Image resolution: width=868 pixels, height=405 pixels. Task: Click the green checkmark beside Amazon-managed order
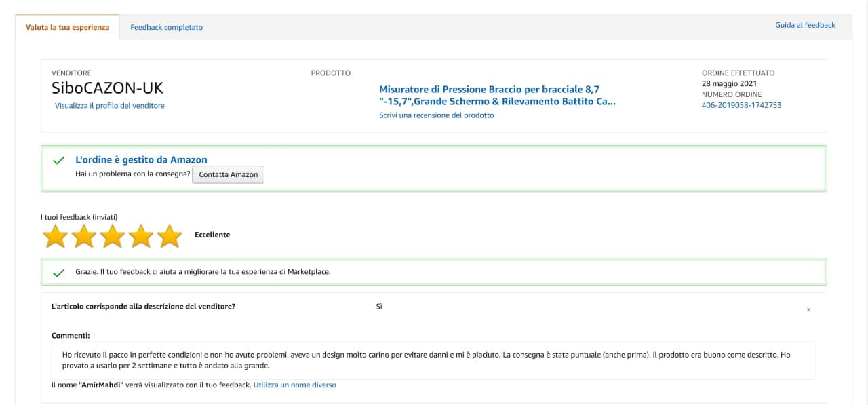[x=59, y=161]
